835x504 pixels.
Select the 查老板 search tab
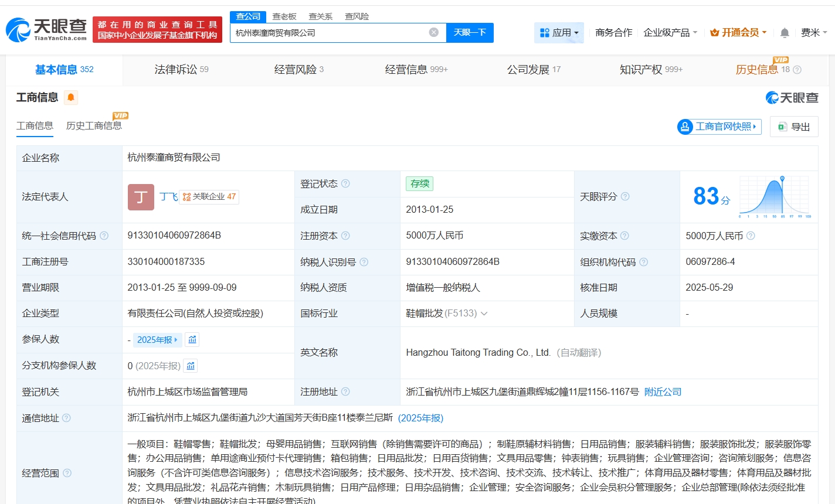(x=284, y=16)
